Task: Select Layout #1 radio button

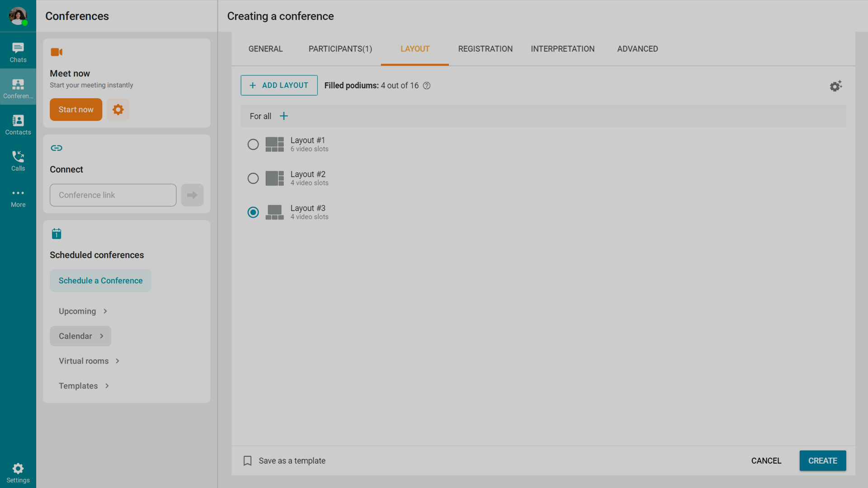Action: click(x=253, y=145)
